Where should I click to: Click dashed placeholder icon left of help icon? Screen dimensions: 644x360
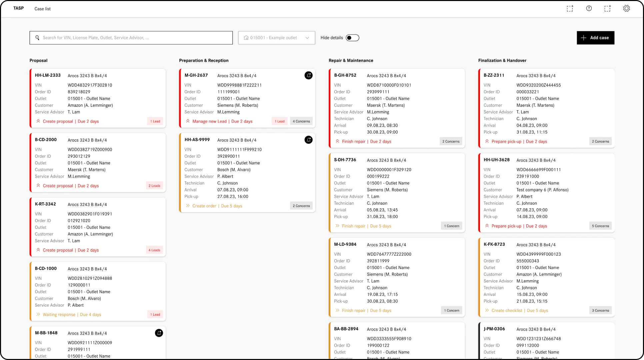[570, 9]
